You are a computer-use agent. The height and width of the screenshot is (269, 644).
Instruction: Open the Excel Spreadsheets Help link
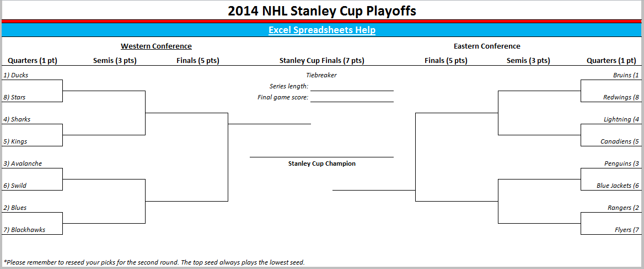(322, 30)
